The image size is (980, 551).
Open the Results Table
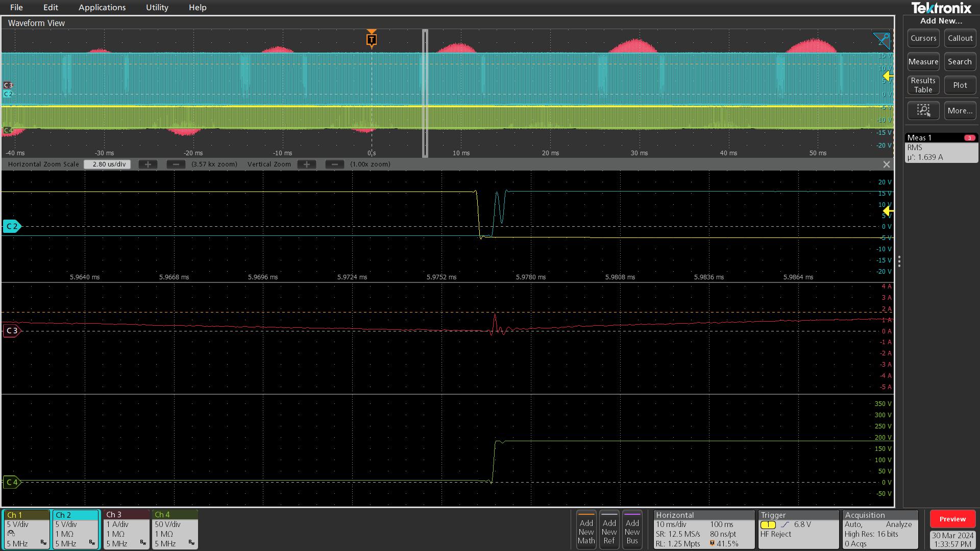923,85
